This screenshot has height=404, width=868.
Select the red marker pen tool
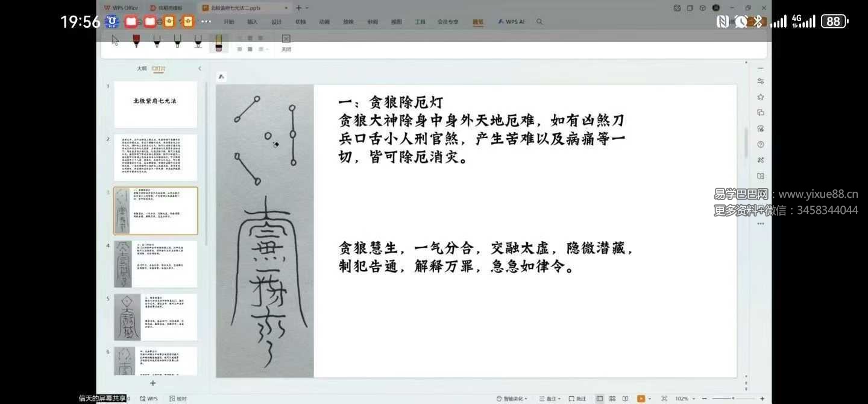pyautogui.click(x=136, y=41)
